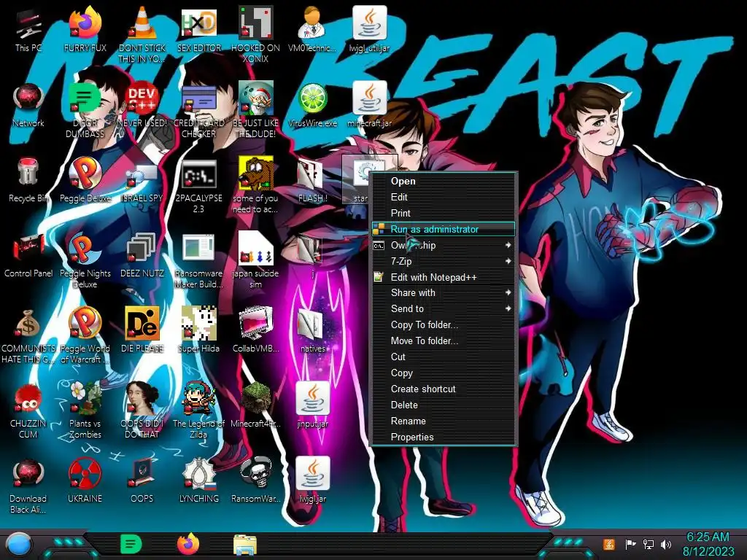Screen dimensions: 747x560
Task: Expand the Ownership submenu
Action: (x=443, y=245)
